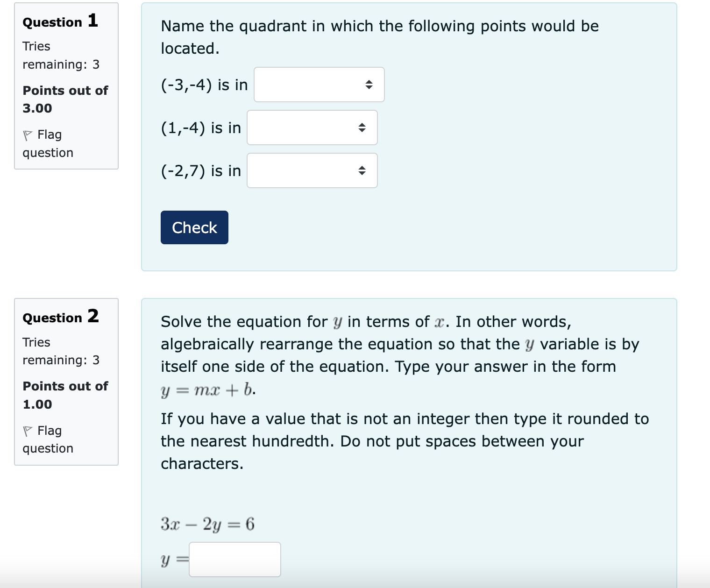
Task: Open the quadrant dropdown for (-2,7)
Action: point(312,170)
